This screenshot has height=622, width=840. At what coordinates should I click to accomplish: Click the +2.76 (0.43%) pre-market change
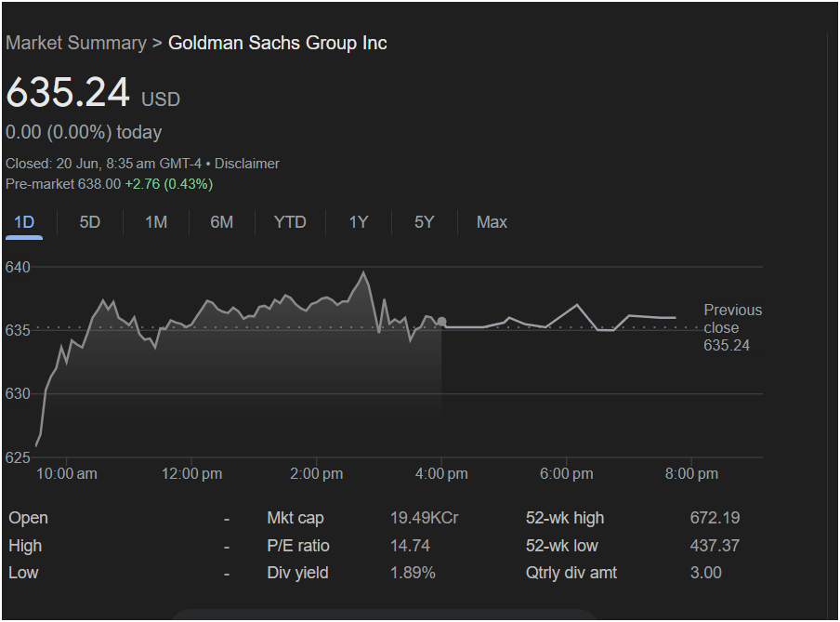point(169,184)
